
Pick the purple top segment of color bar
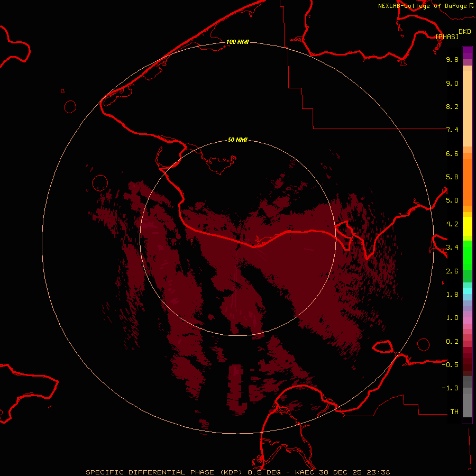click(467, 53)
